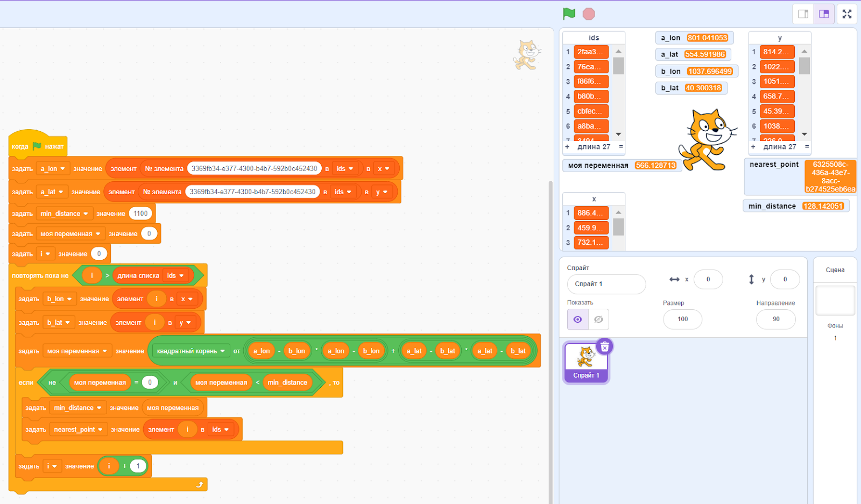Click the b_lat monitor value 40.300318
This screenshot has height=504, width=861.
[x=703, y=88]
